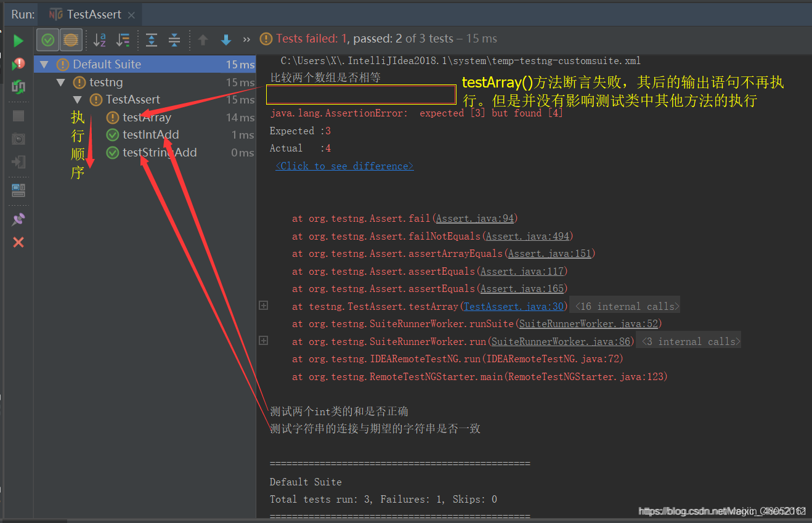
Task: Click the Exit icon in run sidebar
Action: pos(18,162)
